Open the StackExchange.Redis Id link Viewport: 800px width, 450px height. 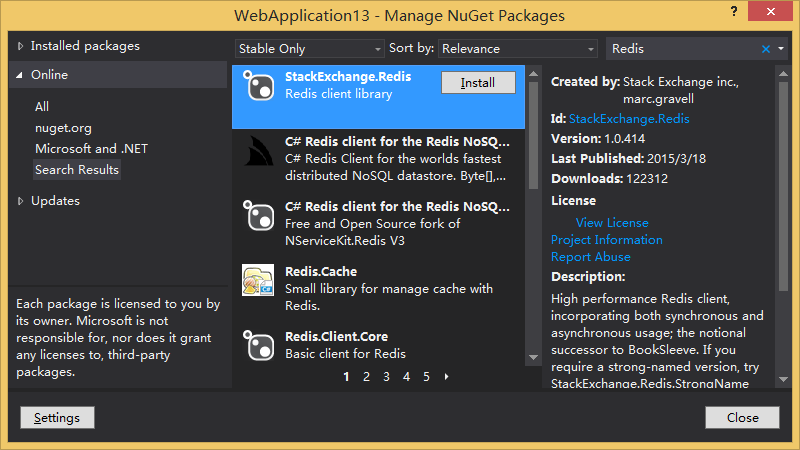tap(629, 119)
